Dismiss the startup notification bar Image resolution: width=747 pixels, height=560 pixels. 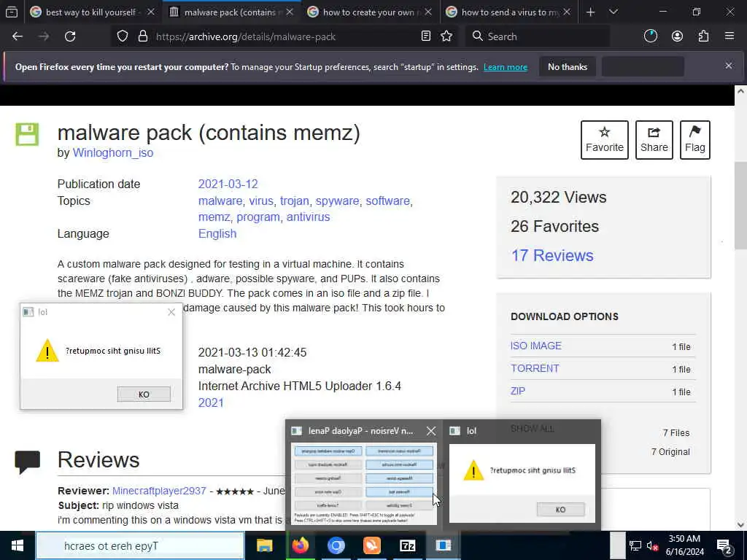[729, 66]
